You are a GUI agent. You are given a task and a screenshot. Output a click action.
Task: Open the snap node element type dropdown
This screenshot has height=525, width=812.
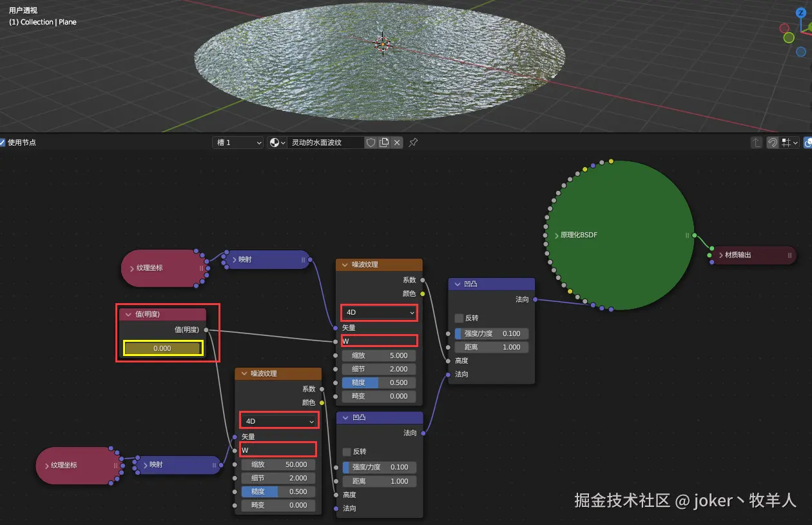point(790,143)
